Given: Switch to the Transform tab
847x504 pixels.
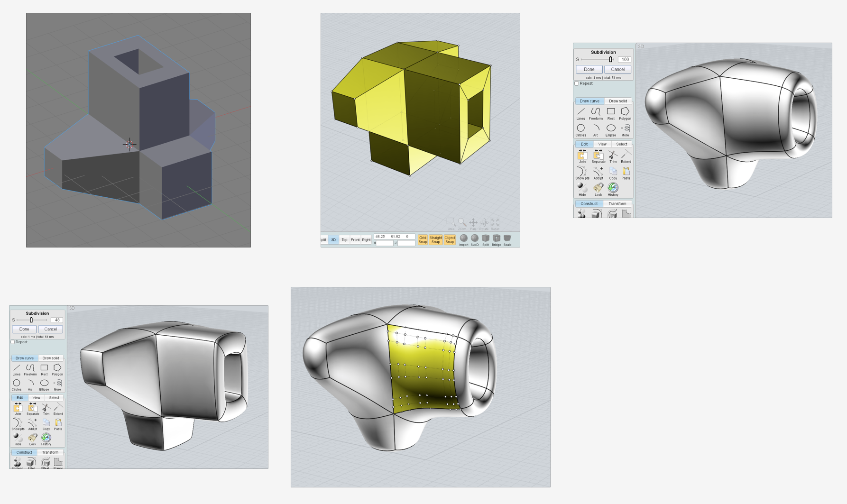Looking at the screenshot, I should tap(50, 452).
